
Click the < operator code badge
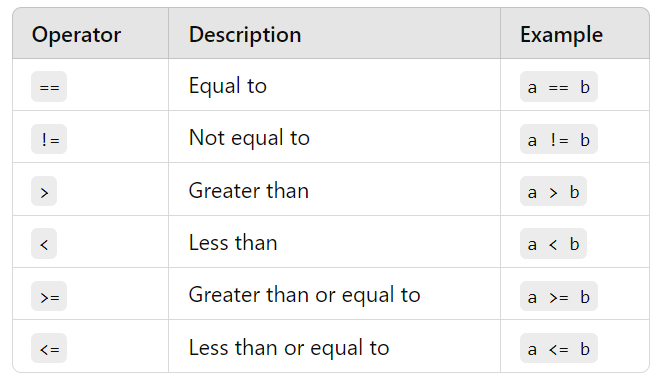click(44, 243)
